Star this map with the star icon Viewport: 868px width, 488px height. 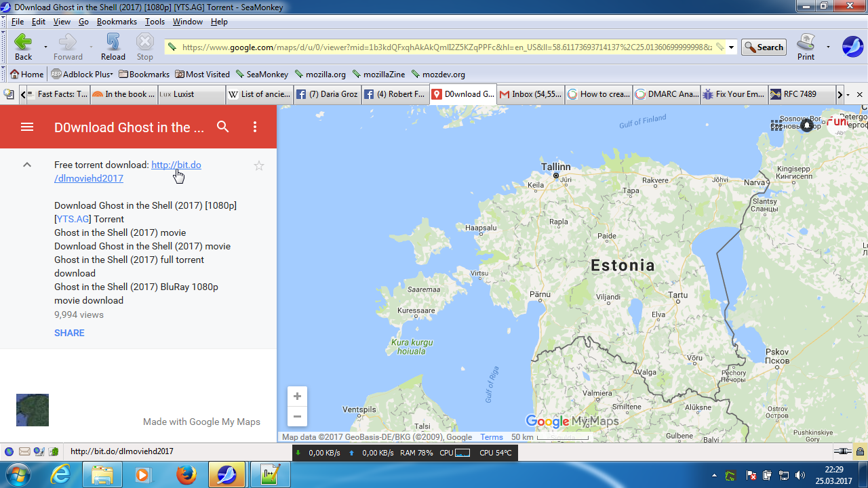(259, 165)
